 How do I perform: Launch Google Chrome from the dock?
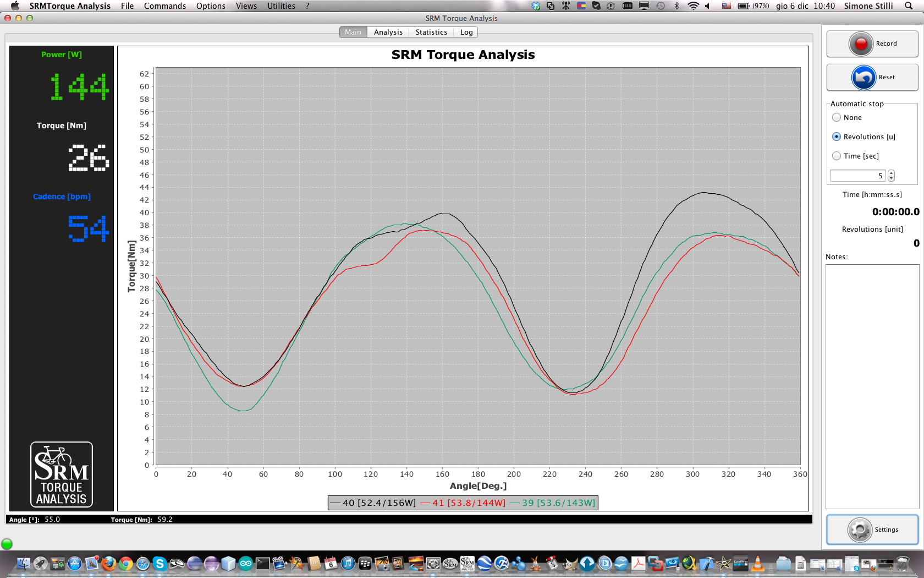tap(126, 563)
